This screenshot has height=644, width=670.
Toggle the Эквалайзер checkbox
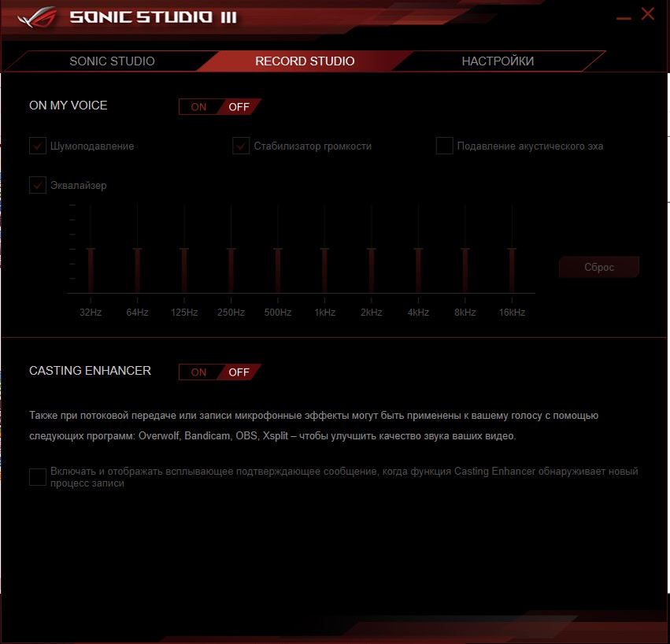tap(38, 185)
